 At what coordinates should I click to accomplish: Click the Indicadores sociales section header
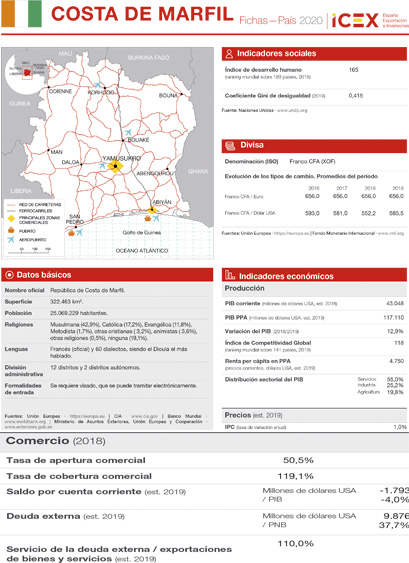point(314,54)
